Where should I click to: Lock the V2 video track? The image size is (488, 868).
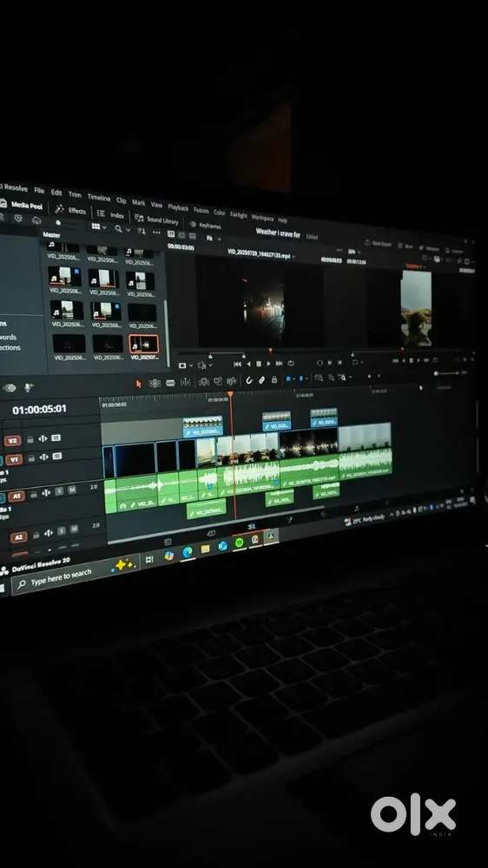30,439
